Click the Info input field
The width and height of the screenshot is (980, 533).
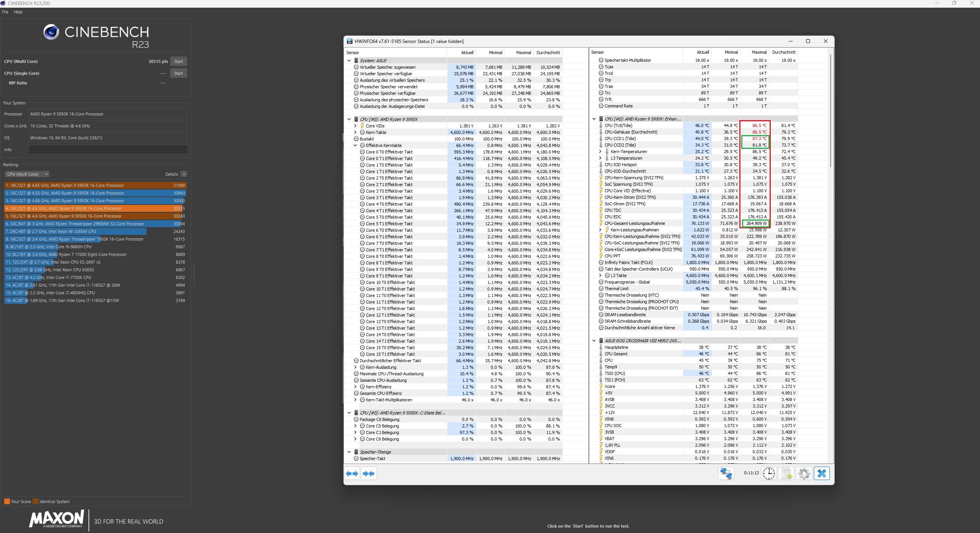pyautogui.click(x=108, y=150)
